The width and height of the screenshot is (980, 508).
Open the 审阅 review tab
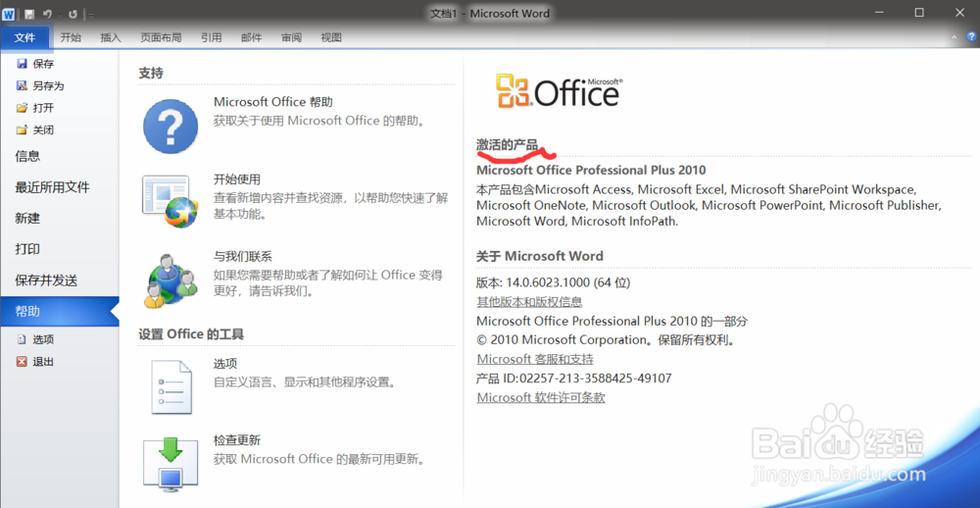tap(291, 37)
